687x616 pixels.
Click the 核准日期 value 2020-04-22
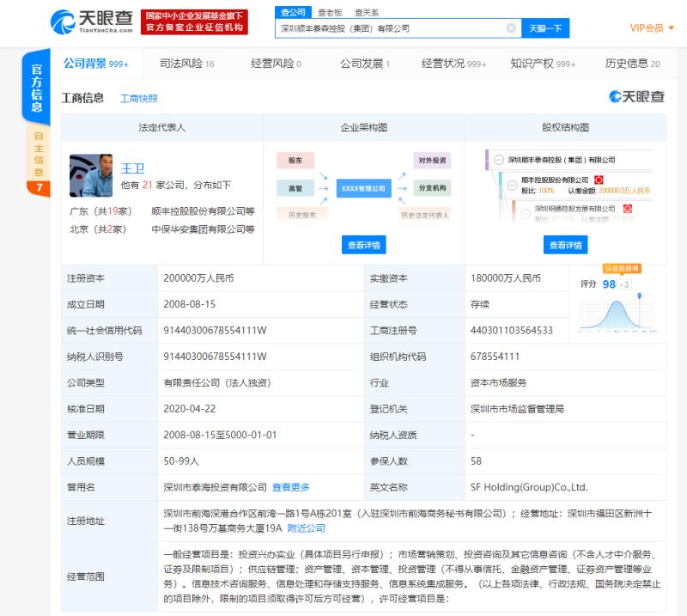tap(189, 409)
